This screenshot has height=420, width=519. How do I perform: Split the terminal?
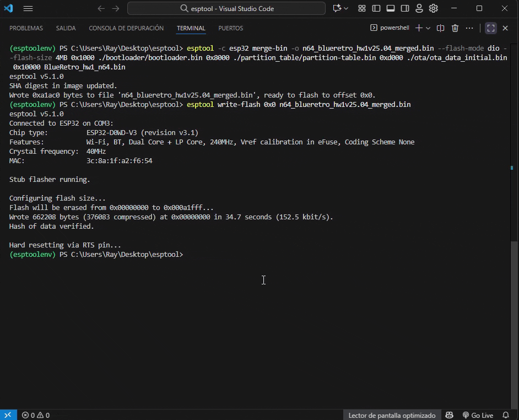click(x=441, y=28)
